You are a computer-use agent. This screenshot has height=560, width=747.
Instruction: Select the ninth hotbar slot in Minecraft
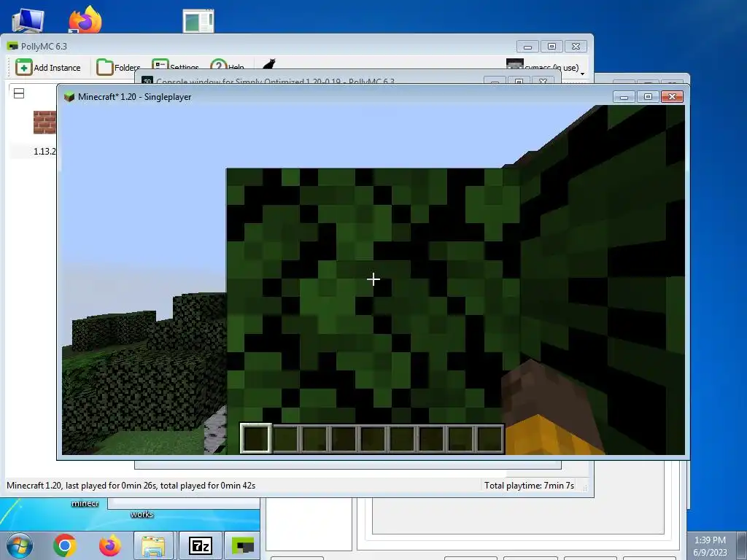489,438
